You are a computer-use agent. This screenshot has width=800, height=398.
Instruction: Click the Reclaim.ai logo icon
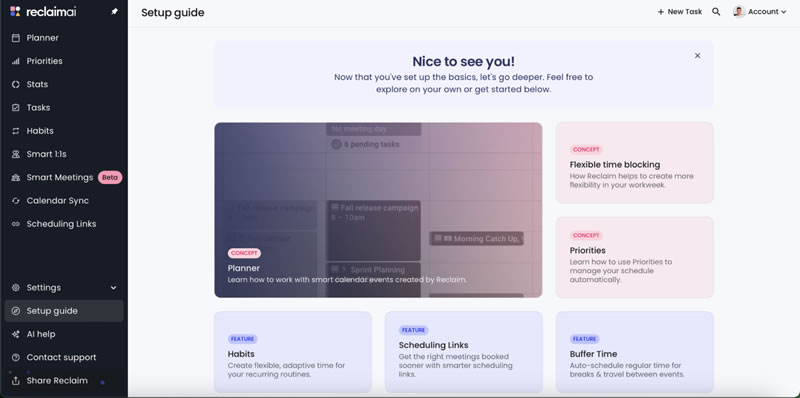tap(15, 11)
